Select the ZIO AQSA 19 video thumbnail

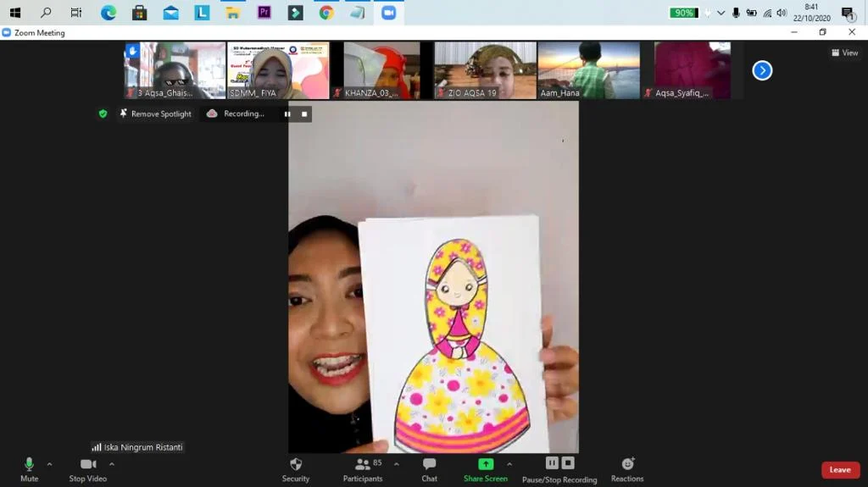485,70
